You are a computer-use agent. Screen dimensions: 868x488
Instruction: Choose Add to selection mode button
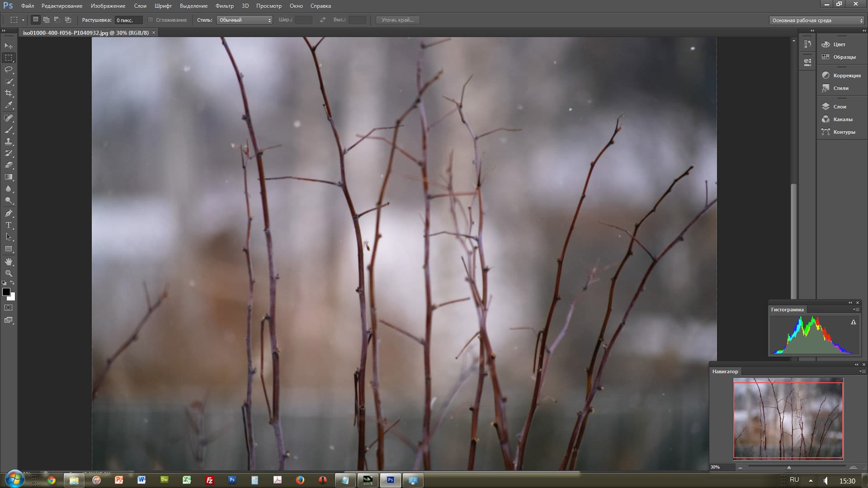tap(46, 20)
